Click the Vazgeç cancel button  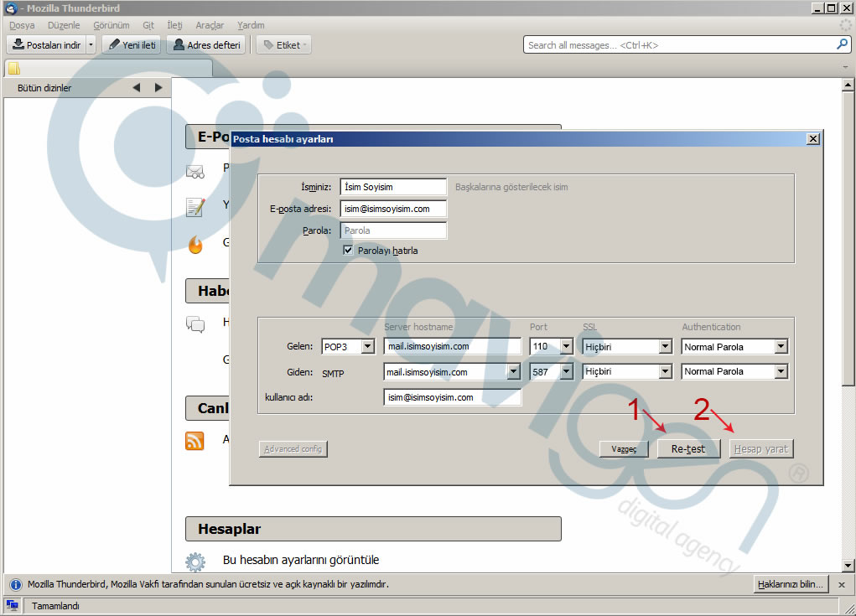click(x=624, y=449)
